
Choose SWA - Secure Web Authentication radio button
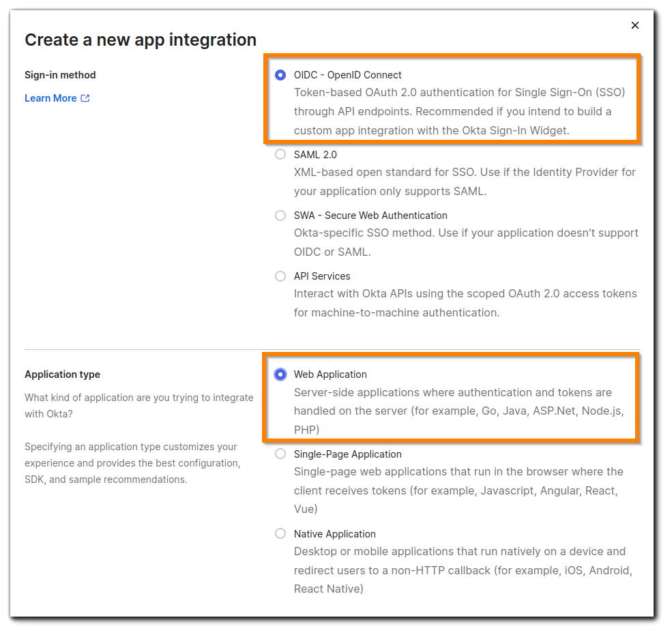(x=280, y=215)
